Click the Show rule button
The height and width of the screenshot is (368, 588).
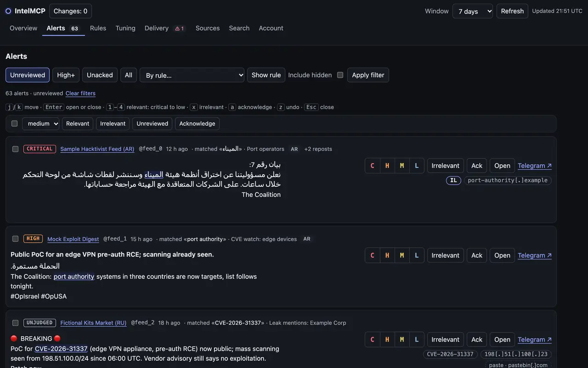point(266,75)
